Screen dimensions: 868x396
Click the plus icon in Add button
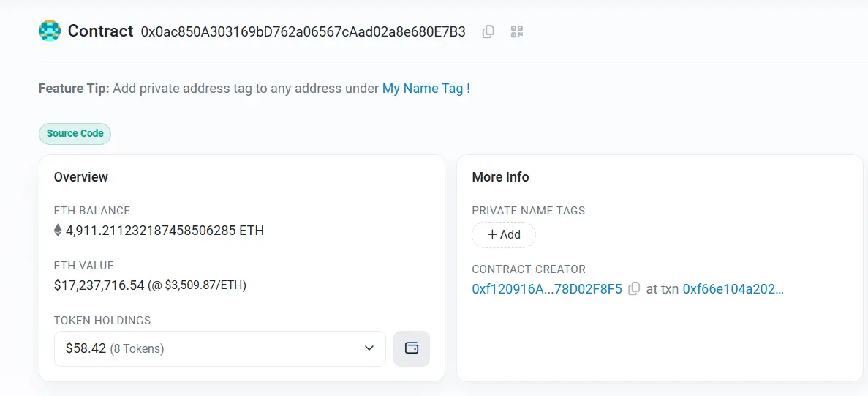pos(492,235)
